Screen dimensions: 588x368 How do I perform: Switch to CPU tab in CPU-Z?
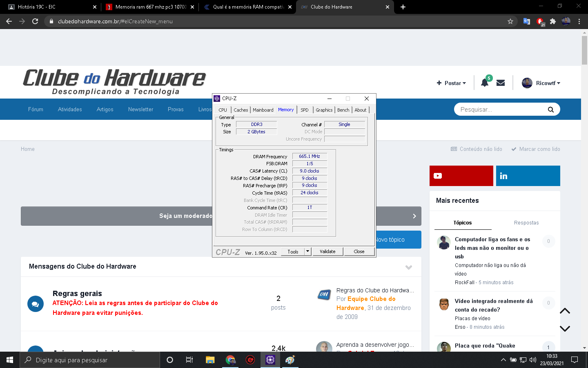click(x=223, y=110)
